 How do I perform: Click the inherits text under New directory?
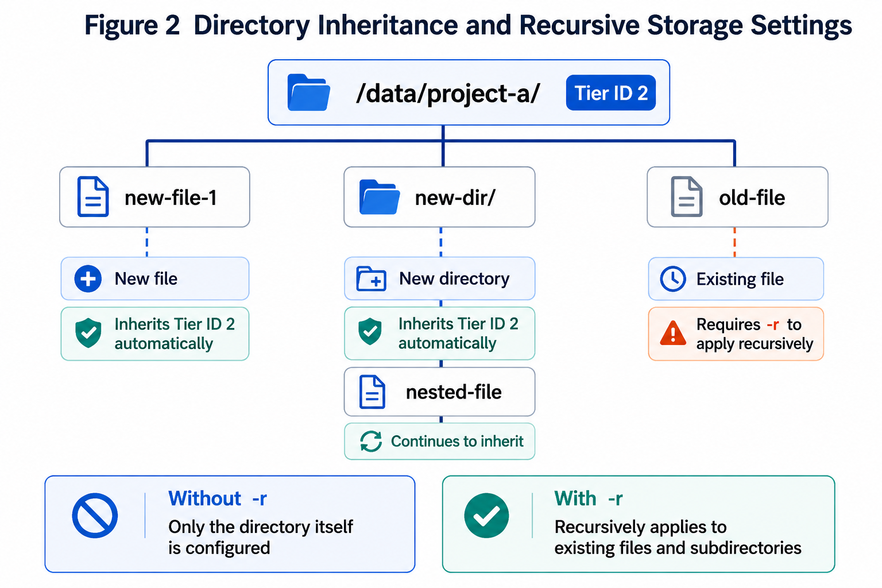click(458, 333)
